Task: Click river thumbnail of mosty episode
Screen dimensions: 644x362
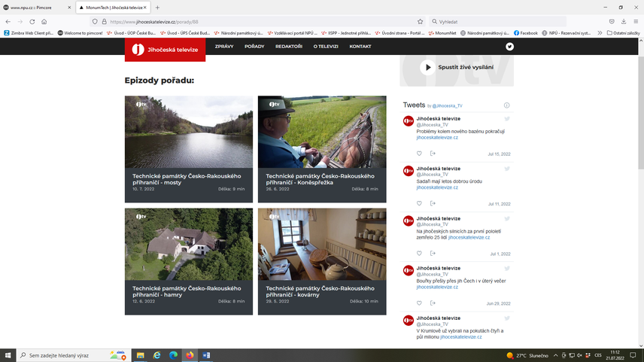Action: 189,132
